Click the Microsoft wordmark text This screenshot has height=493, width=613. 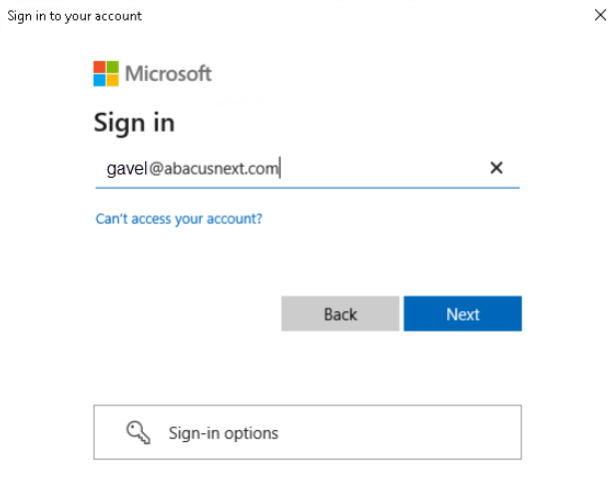[x=168, y=74]
